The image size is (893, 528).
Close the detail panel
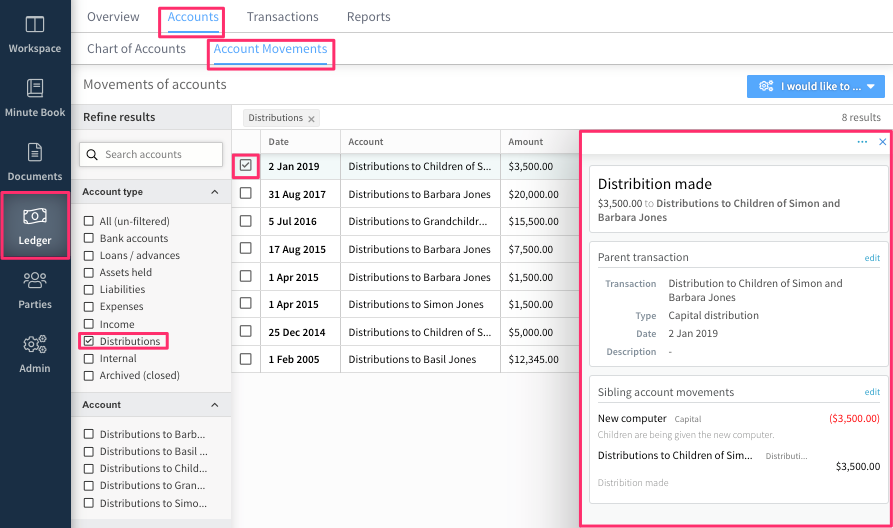[x=882, y=142]
